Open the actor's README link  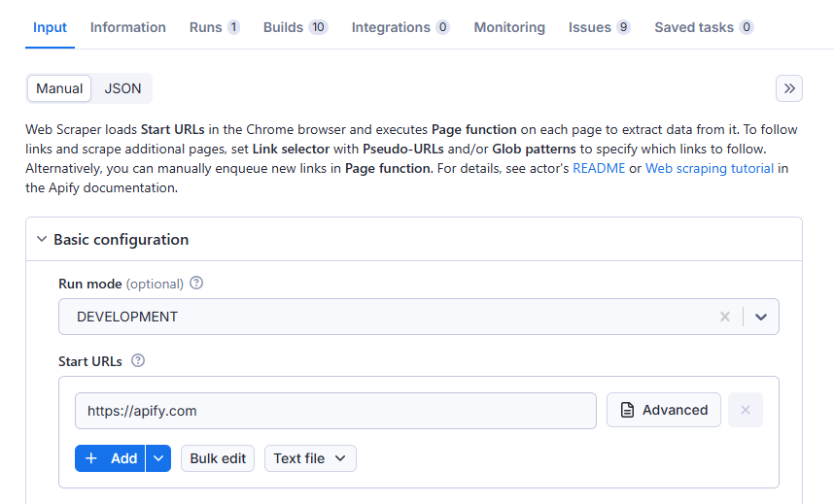[x=600, y=168]
